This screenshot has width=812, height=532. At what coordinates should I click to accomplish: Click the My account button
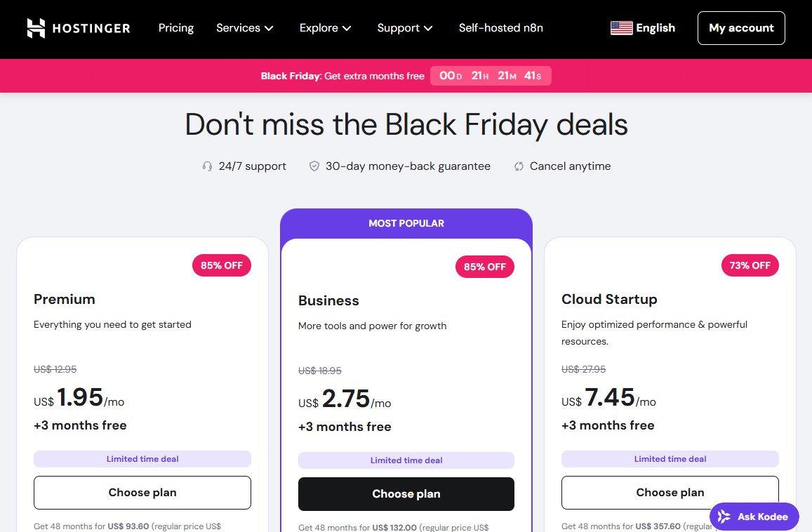click(x=741, y=27)
